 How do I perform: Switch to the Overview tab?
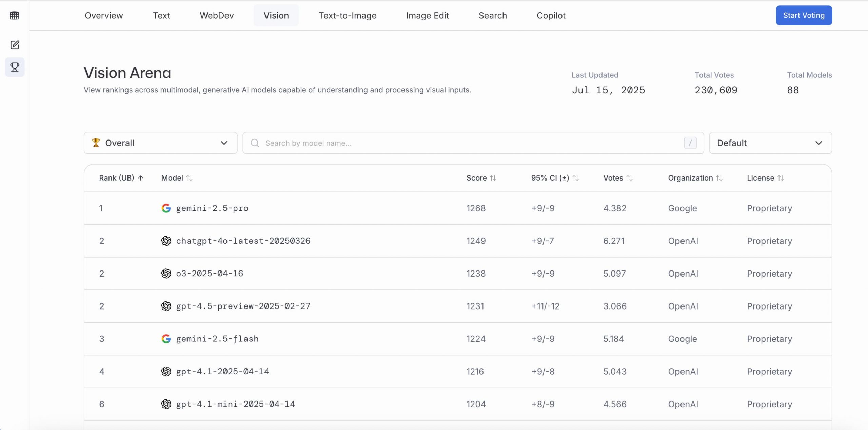(104, 15)
